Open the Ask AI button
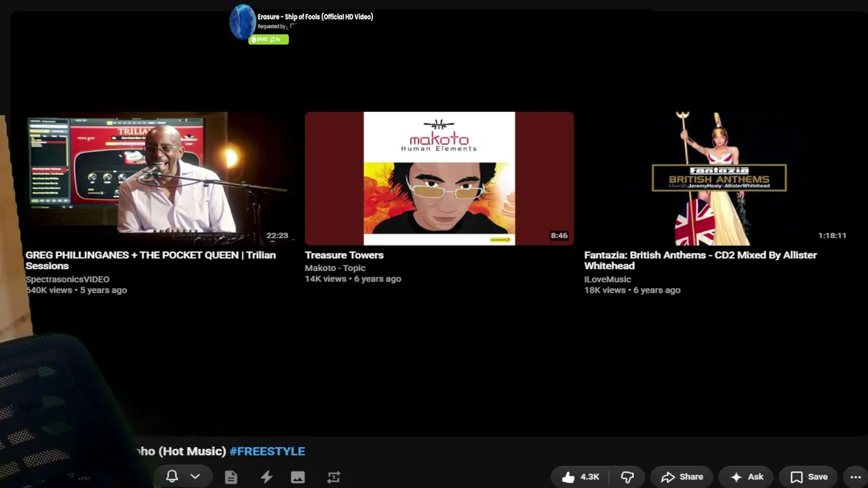This screenshot has height=488, width=868. tap(747, 476)
